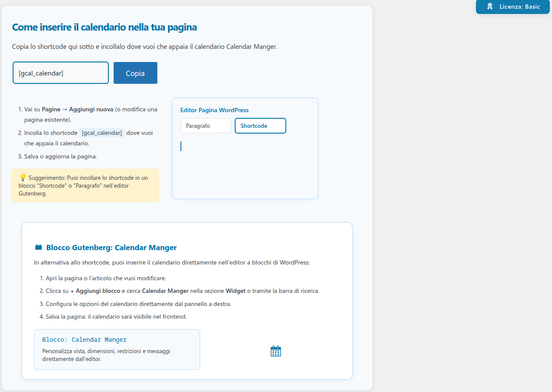
Task: Click the calendar icon in the Gutenberg section
Action: (x=276, y=351)
